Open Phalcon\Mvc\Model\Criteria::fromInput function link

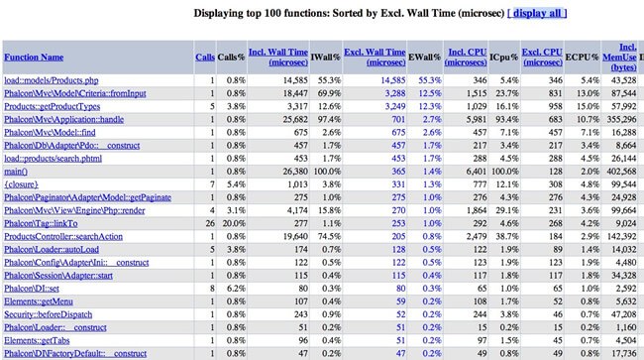[75, 93]
